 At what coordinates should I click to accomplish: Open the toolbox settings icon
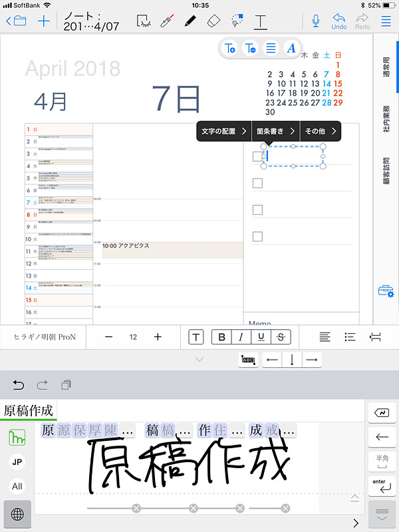coord(386,291)
